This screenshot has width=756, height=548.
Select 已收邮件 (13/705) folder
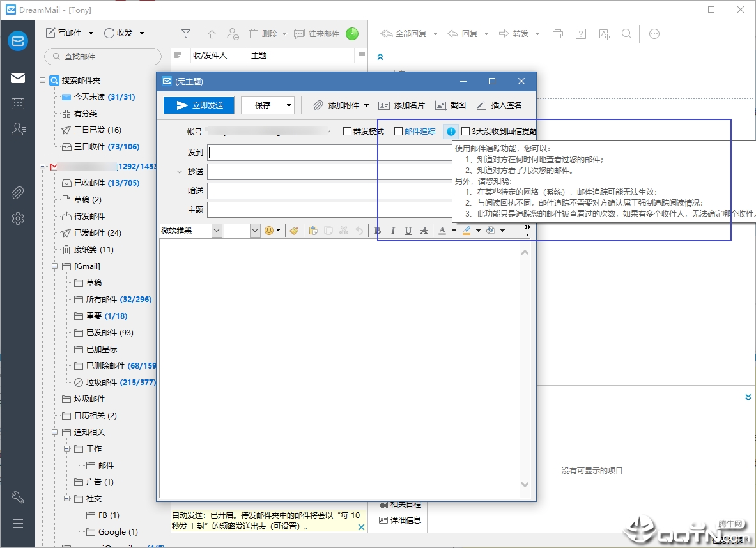(x=101, y=183)
